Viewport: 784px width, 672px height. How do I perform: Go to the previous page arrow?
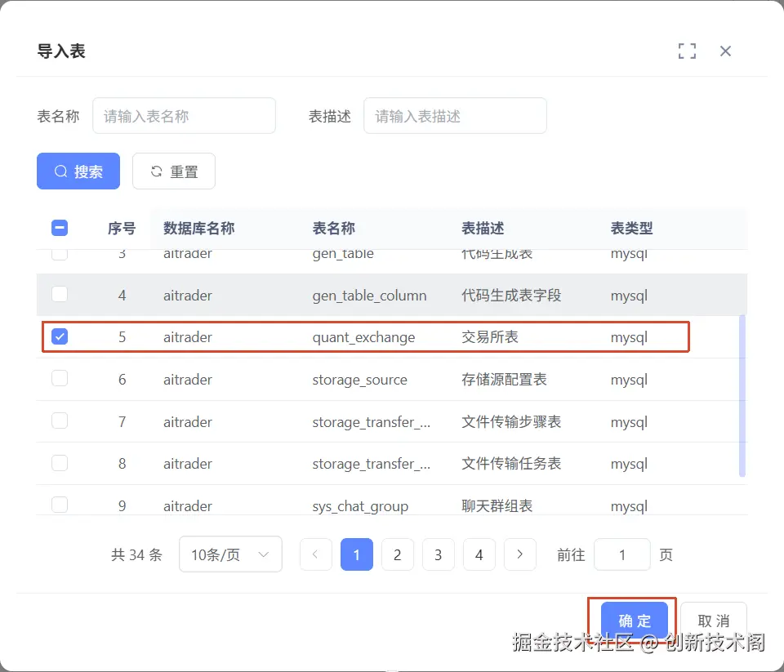(x=315, y=554)
